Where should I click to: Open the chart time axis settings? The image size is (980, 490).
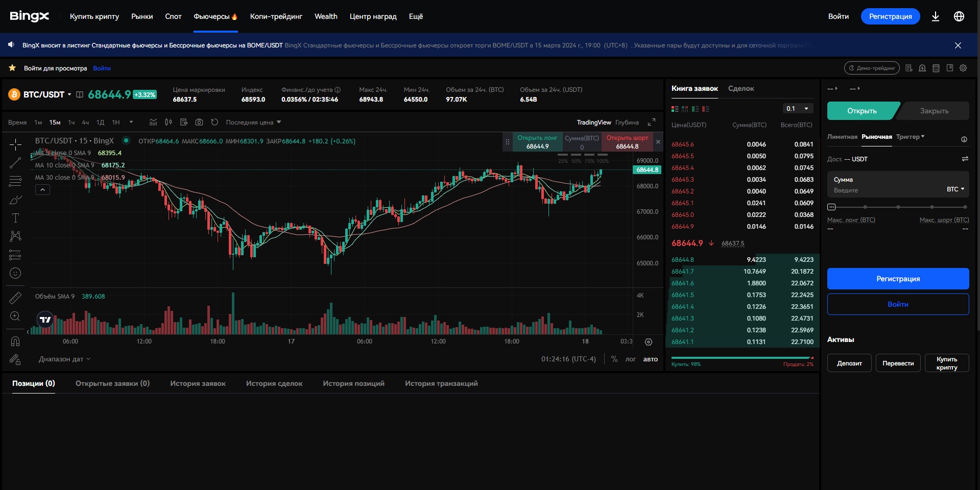tap(649, 342)
